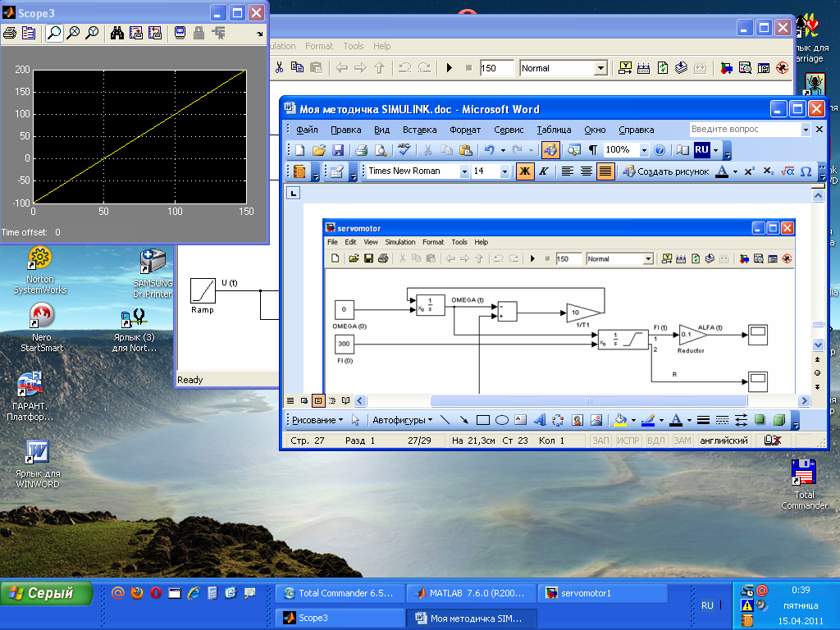Insert symbol with Omega icon
The width and height of the screenshot is (840, 630).
pyautogui.click(x=806, y=171)
